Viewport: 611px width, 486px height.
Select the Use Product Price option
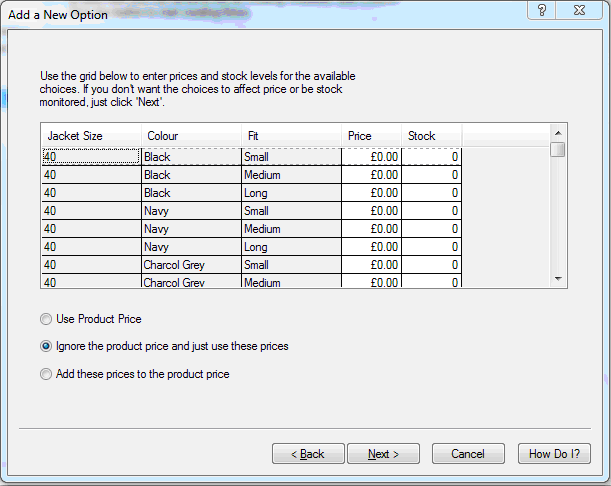(x=46, y=319)
